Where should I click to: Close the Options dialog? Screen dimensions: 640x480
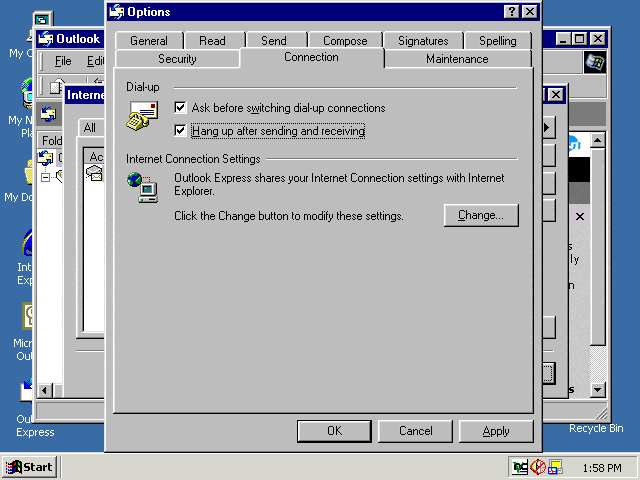pyautogui.click(x=530, y=12)
